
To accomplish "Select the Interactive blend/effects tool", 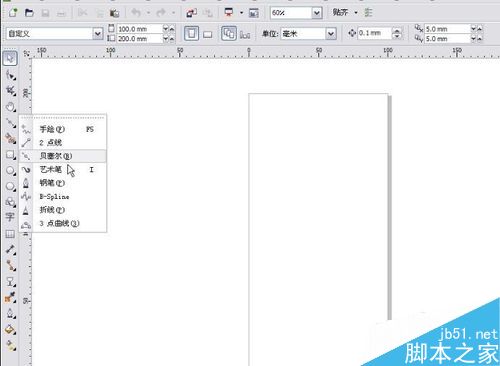I will point(10,282).
